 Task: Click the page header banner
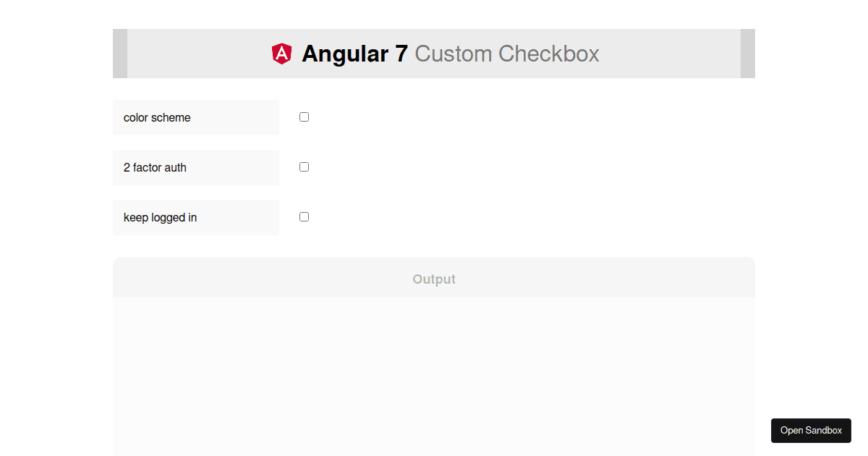point(434,54)
